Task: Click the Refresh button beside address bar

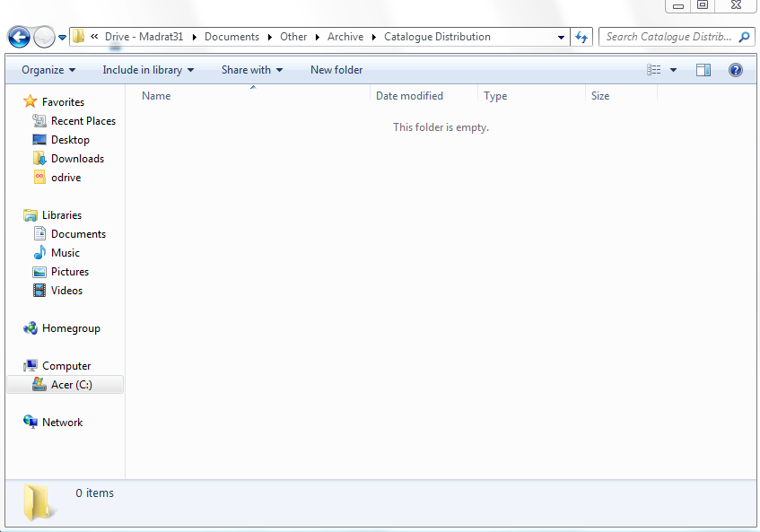Action: (x=582, y=37)
